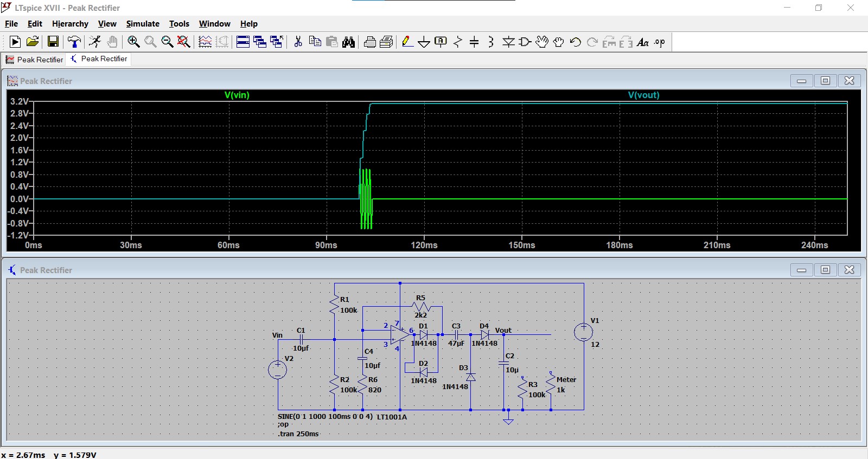The image size is (868, 459).
Task: Tile windows horizontally icon
Action: point(243,42)
